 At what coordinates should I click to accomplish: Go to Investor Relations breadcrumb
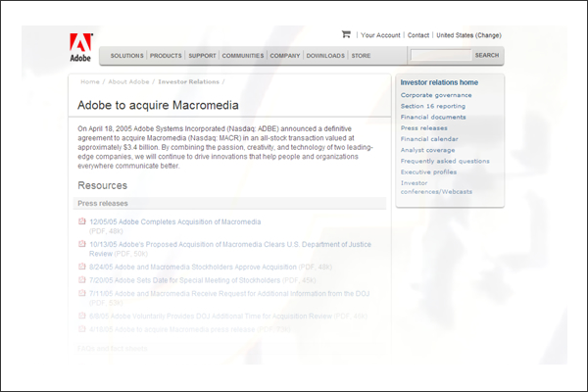point(188,81)
